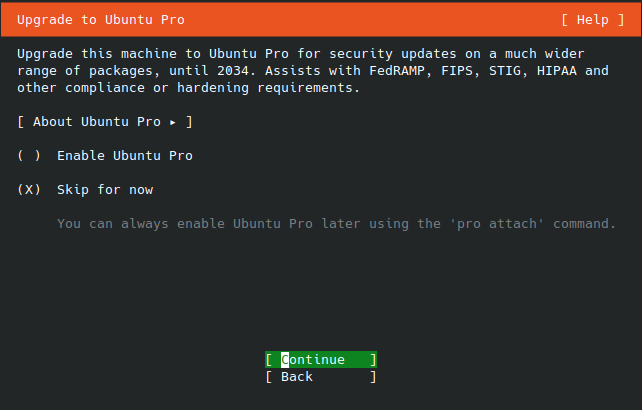Expand the About Ubuntu Pro section

click(x=105, y=122)
